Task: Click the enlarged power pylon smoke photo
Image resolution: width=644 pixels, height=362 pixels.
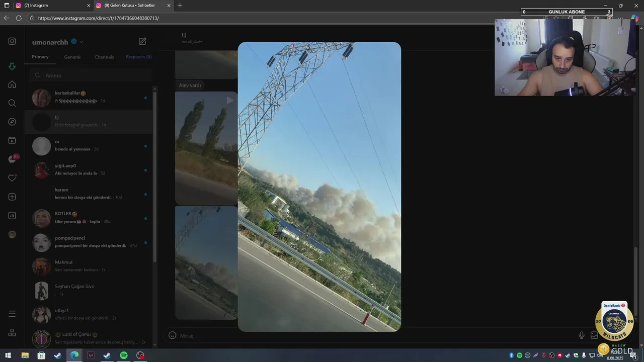Action: click(x=319, y=187)
